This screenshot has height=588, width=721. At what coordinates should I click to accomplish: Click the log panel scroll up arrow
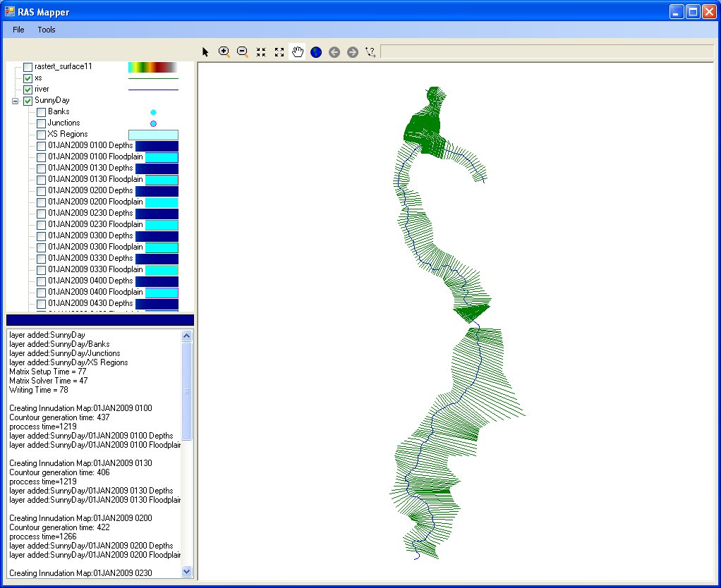click(187, 336)
